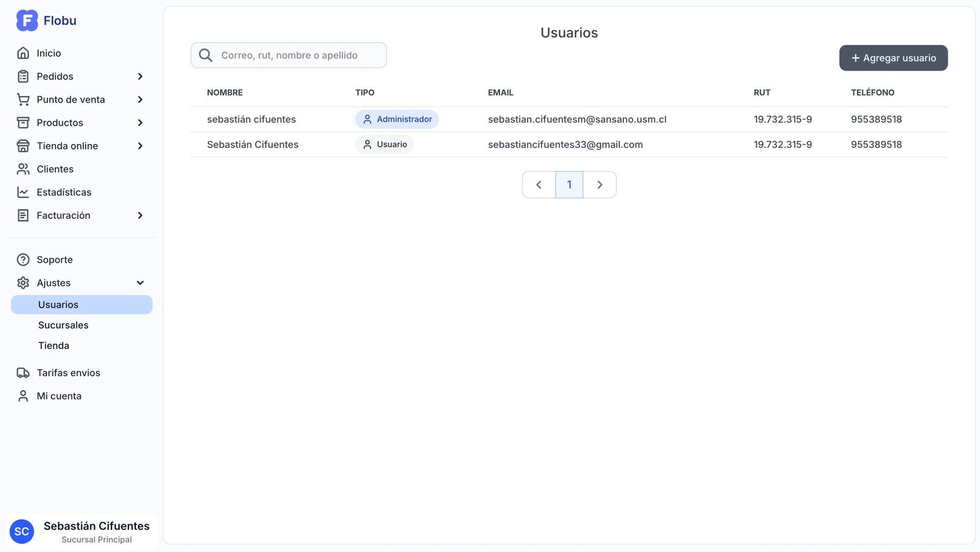980x552 pixels.
Task: Click the Clientes people icon
Action: (23, 169)
